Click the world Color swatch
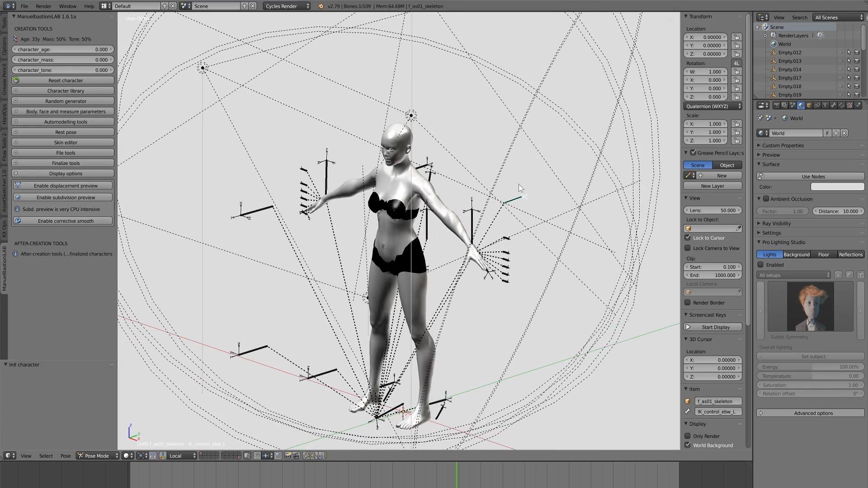 click(837, 187)
